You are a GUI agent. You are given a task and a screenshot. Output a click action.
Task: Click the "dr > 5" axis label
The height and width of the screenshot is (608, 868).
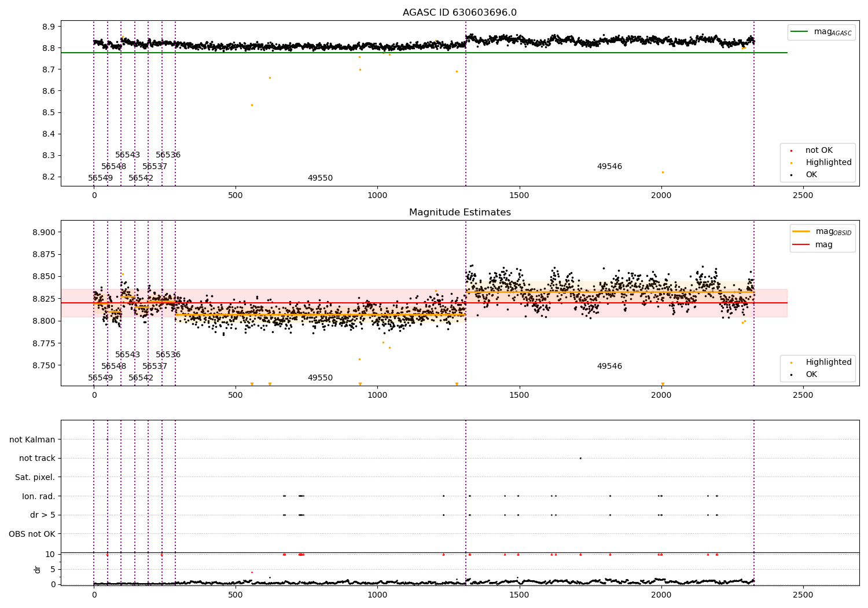coord(43,515)
